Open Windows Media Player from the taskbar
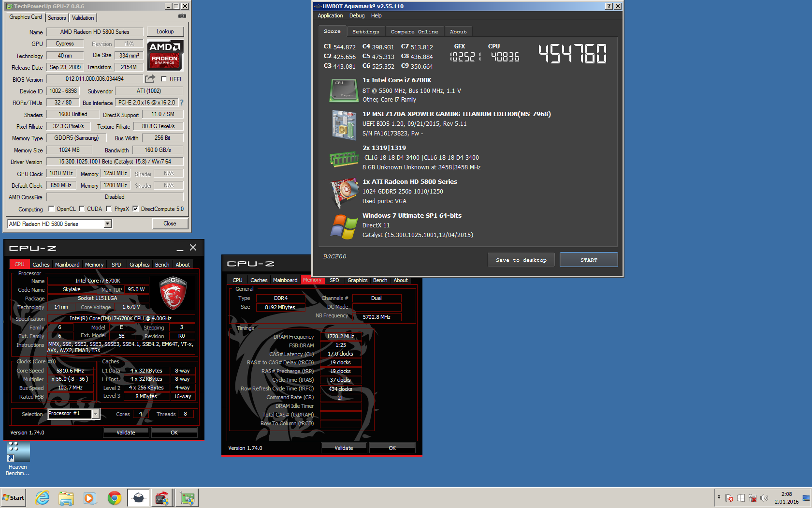The height and width of the screenshot is (508, 812). (x=90, y=498)
